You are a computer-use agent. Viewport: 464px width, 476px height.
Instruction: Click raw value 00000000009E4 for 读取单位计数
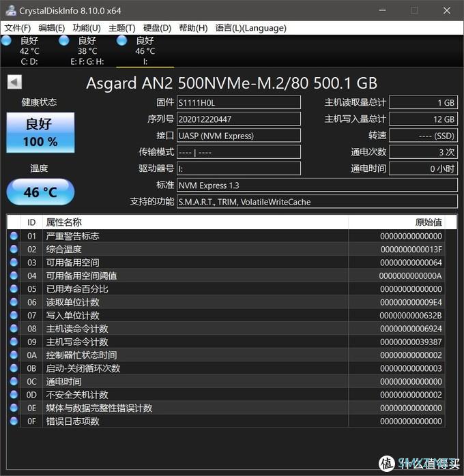click(411, 302)
